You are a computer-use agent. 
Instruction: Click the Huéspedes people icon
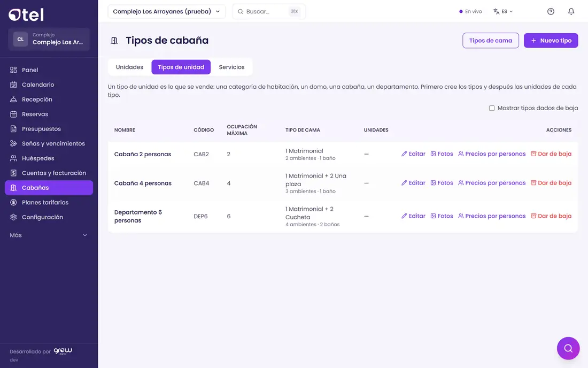[13, 158]
